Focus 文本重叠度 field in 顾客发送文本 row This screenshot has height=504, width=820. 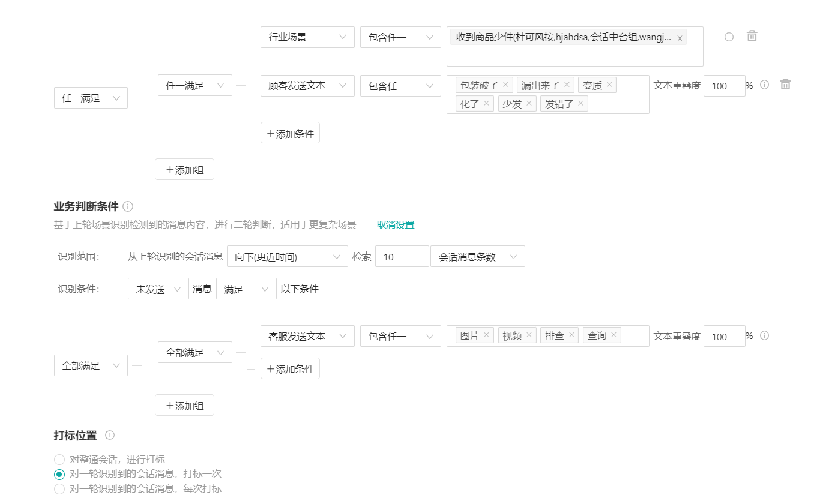pyautogui.click(x=724, y=86)
